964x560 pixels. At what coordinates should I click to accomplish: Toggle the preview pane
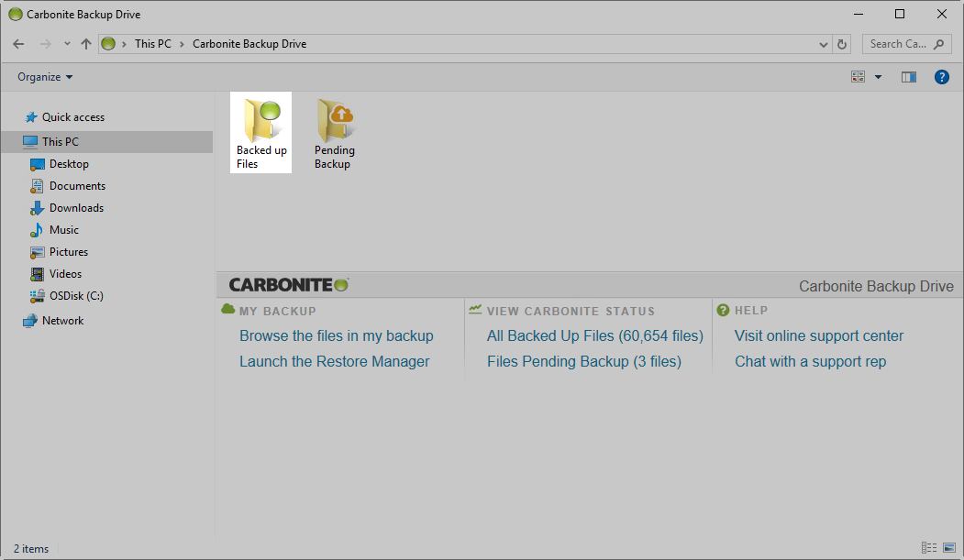pyautogui.click(x=909, y=77)
